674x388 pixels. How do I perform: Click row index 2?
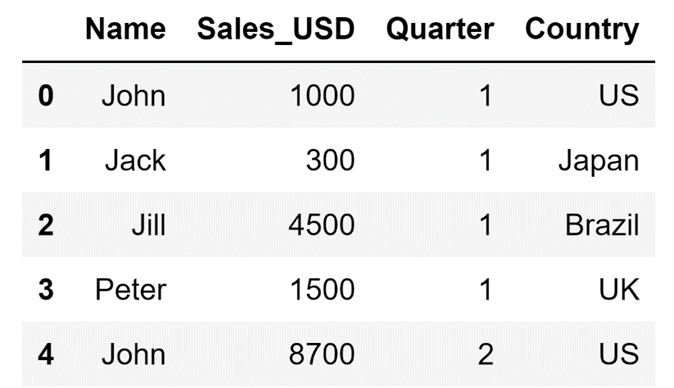46,225
